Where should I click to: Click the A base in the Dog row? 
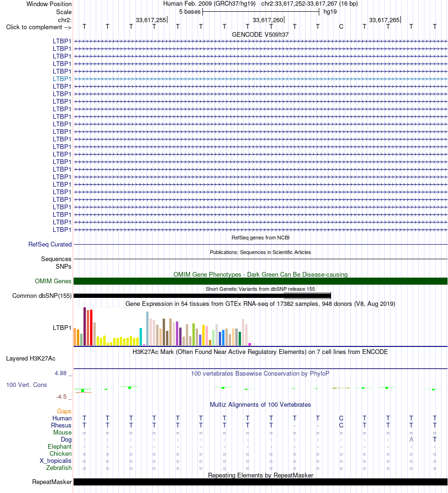coord(411,440)
